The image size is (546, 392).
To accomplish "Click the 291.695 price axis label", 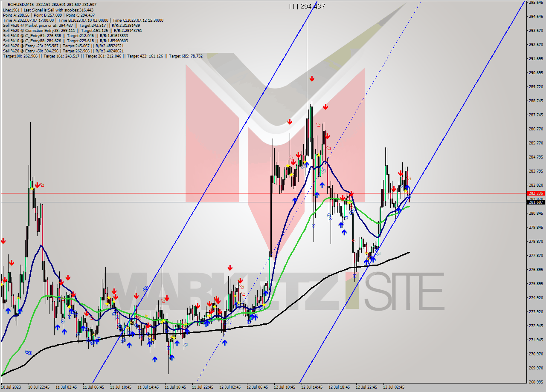I will (x=536, y=59).
